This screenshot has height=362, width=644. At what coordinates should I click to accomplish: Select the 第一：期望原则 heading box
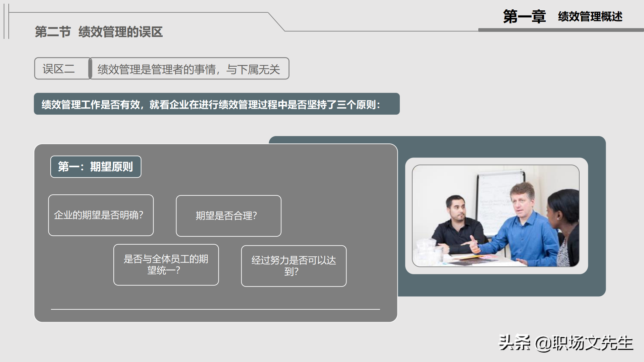pyautogui.click(x=96, y=167)
